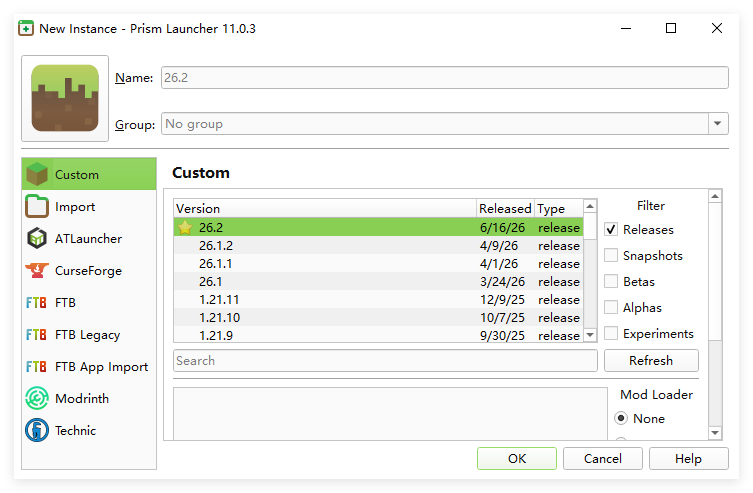Click the Import folder icon
The image size is (753, 493).
pyautogui.click(x=37, y=206)
